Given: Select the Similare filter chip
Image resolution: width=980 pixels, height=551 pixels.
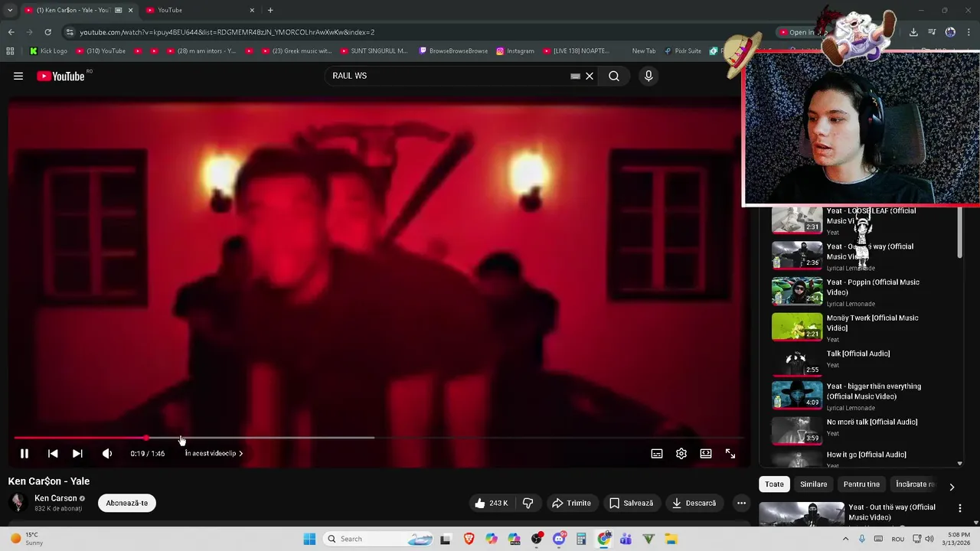Looking at the screenshot, I should (814, 484).
